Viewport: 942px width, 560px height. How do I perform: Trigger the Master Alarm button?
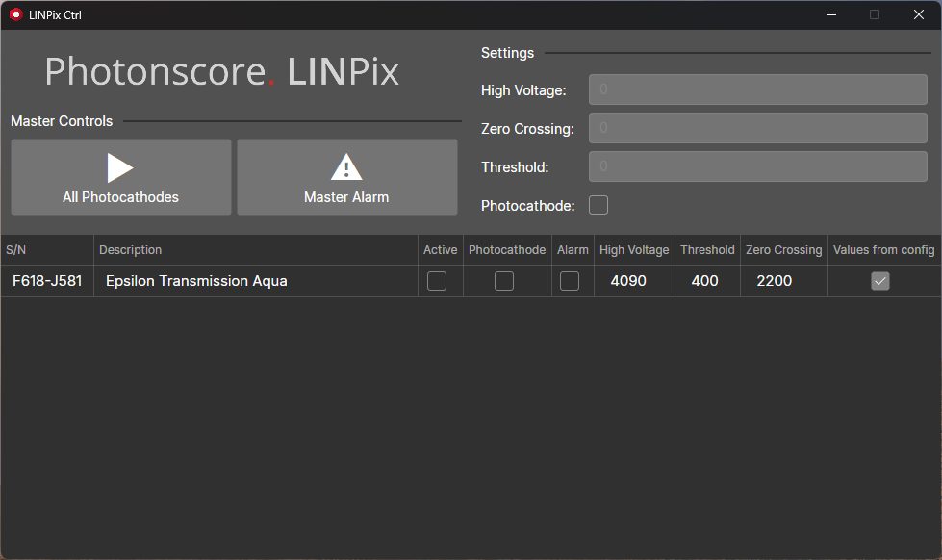[347, 177]
